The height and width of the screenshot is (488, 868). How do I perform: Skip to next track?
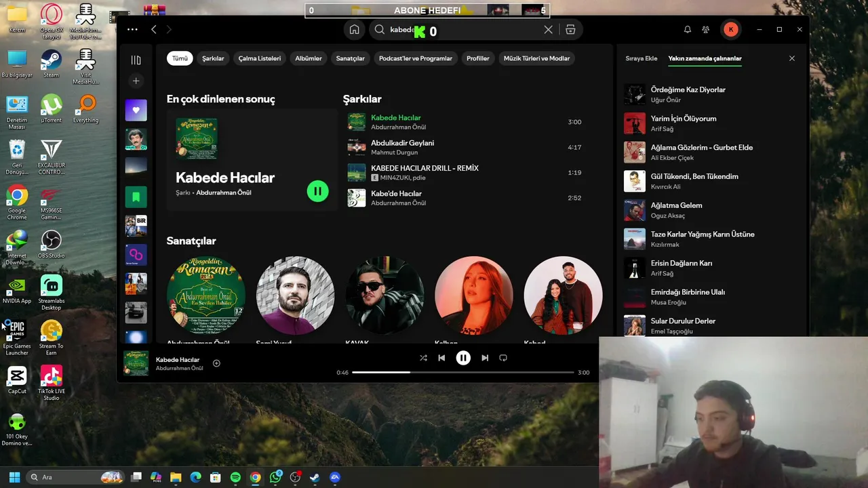coord(485,358)
